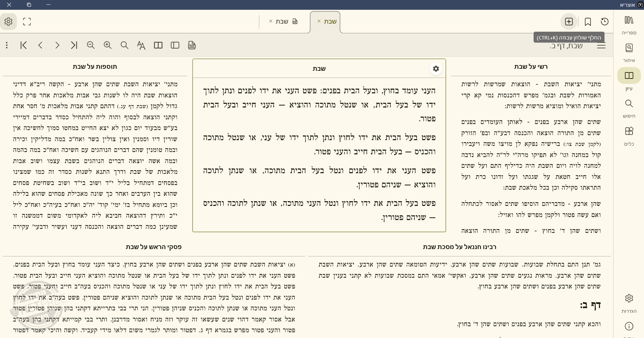Viewport: 644px width, 338px height.
Task: Click the font size AA icon
Action: [141, 45]
